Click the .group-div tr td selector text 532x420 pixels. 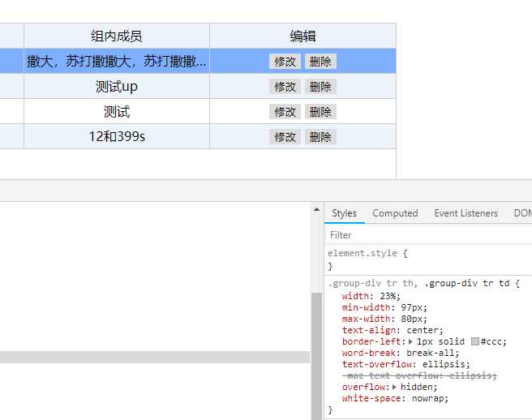(x=467, y=283)
